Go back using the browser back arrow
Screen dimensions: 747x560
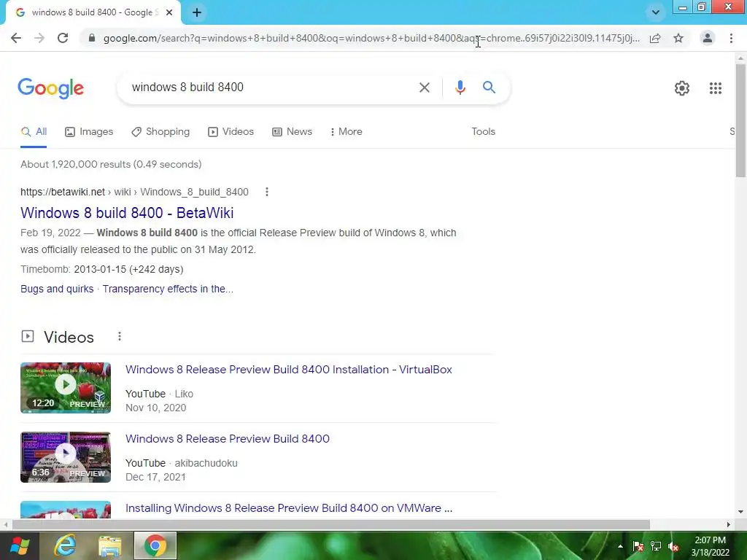[x=16, y=38]
